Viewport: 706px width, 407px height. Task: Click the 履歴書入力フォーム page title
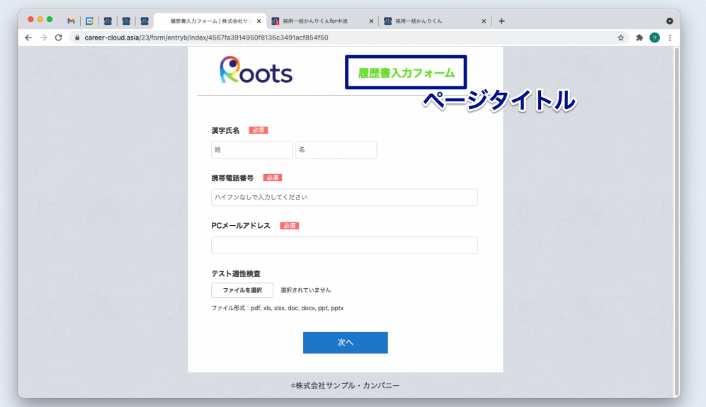[406, 73]
